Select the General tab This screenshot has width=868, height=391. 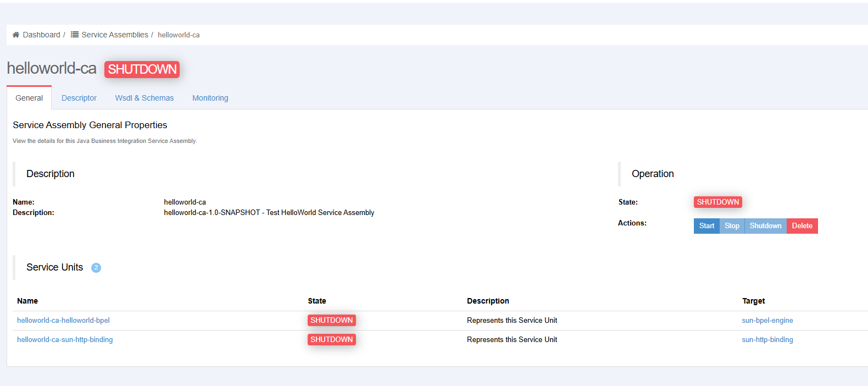point(29,98)
